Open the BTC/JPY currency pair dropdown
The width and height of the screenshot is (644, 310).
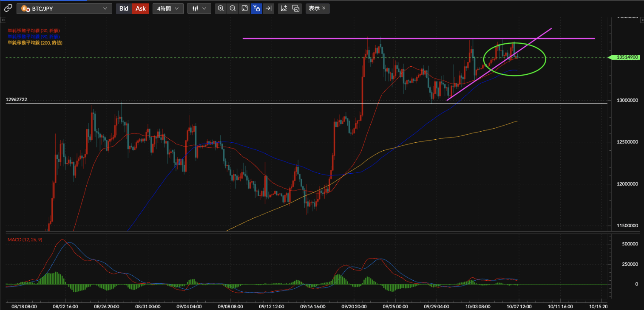[64, 8]
